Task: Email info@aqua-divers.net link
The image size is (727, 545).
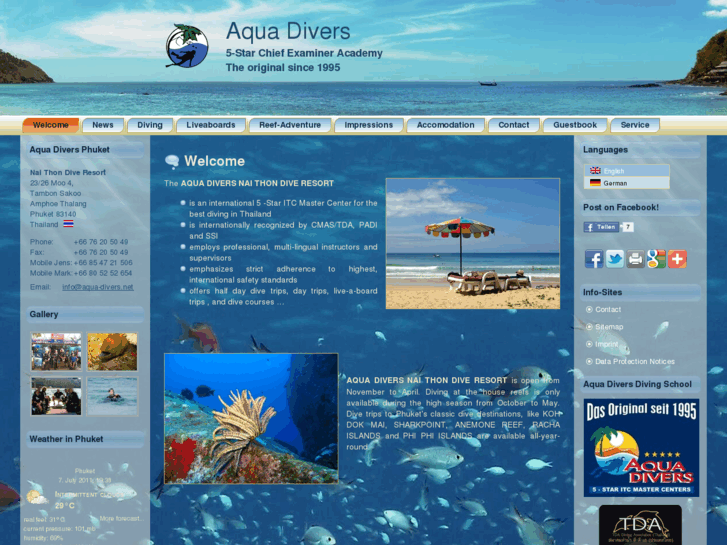Action: [x=98, y=287]
